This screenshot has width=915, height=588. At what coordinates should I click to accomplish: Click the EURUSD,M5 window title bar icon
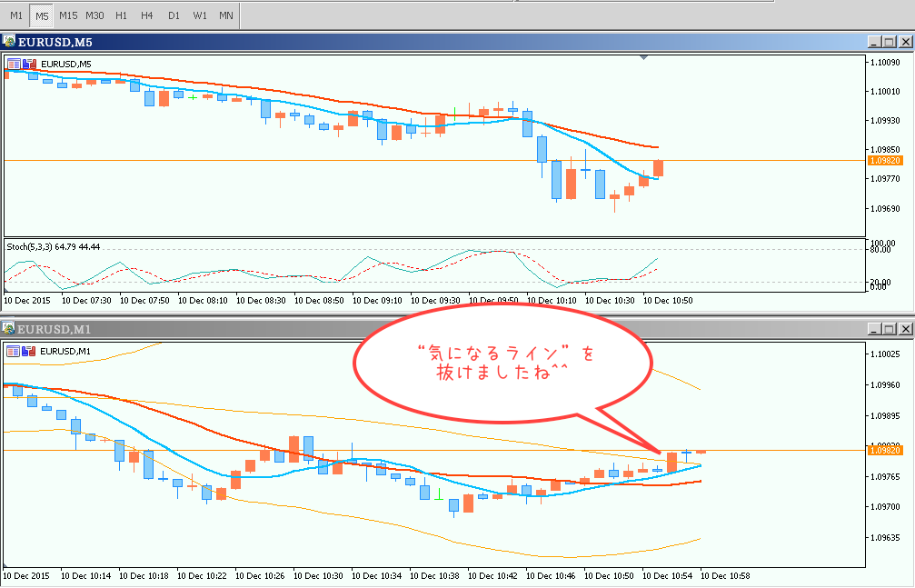click(9, 42)
